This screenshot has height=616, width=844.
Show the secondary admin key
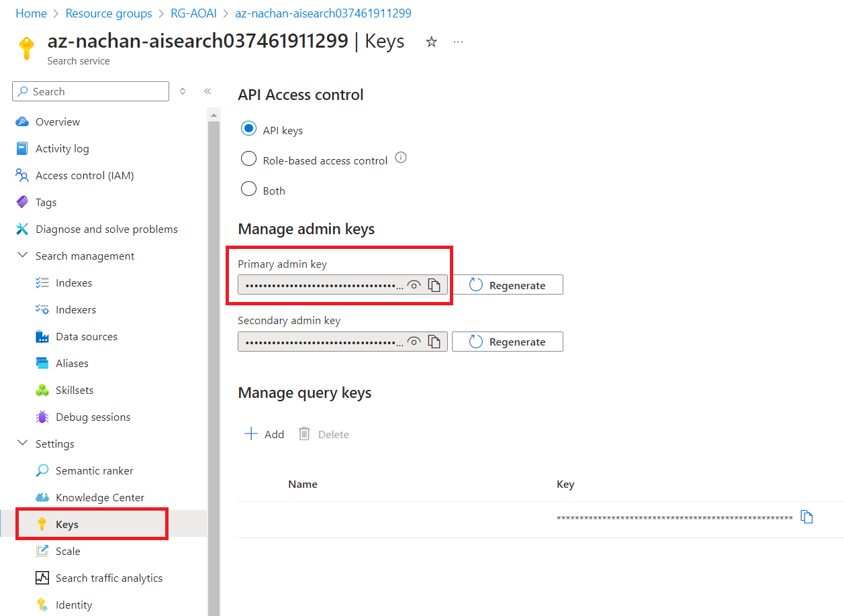[x=415, y=342]
